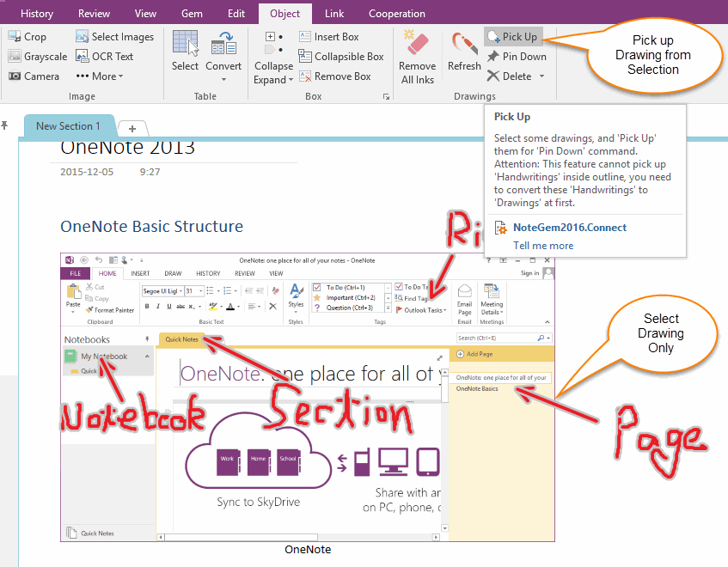This screenshot has height=567, width=728.
Task: Click the small plus-box expand icon
Action: tap(270, 37)
